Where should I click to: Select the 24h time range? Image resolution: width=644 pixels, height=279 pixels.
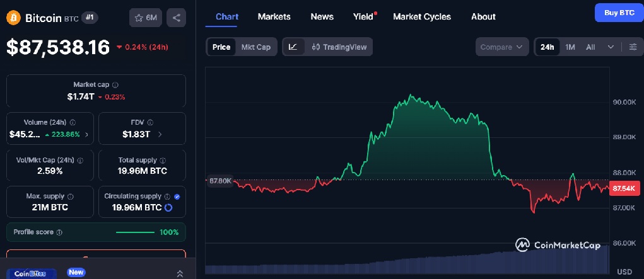click(x=547, y=47)
